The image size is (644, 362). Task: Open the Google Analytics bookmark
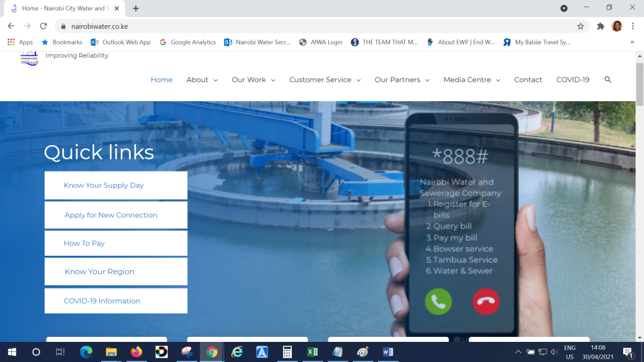[x=187, y=42]
